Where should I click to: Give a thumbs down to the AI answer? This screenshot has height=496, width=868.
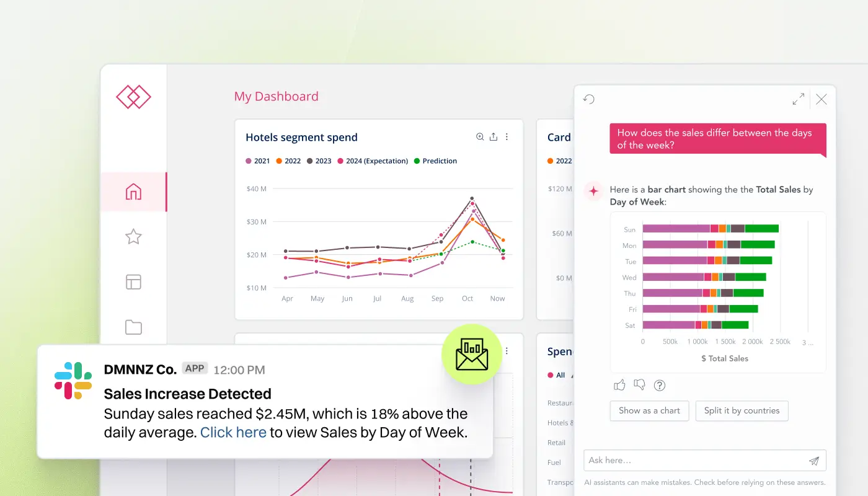[x=639, y=385]
